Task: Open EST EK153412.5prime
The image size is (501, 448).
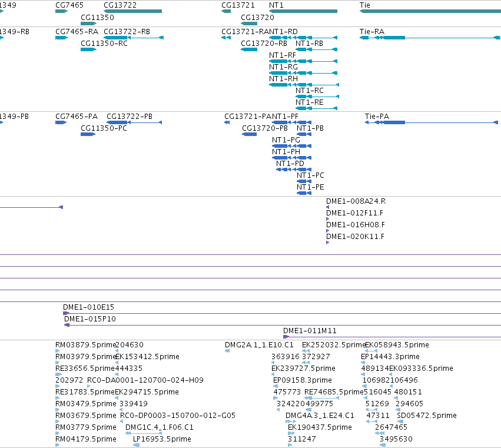Action: (147, 357)
